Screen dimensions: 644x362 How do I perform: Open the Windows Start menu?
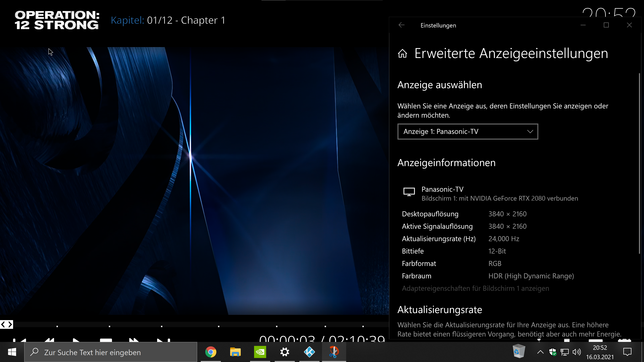[x=12, y=352]
